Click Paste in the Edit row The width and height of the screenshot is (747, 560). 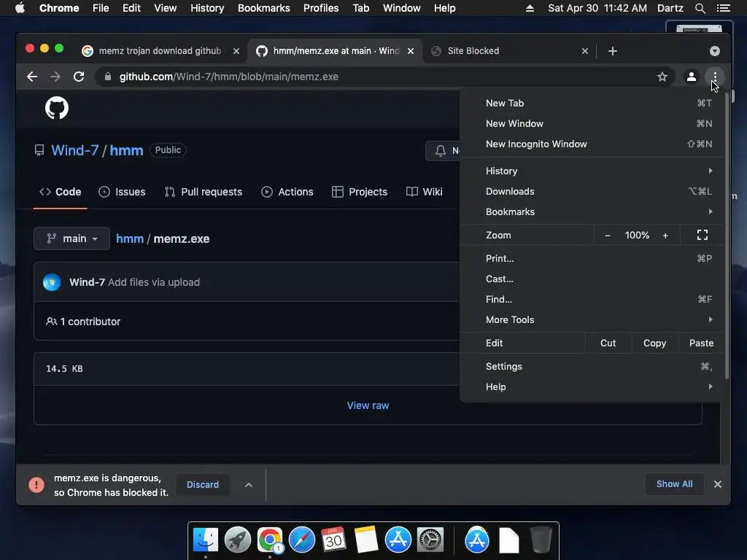701,343
